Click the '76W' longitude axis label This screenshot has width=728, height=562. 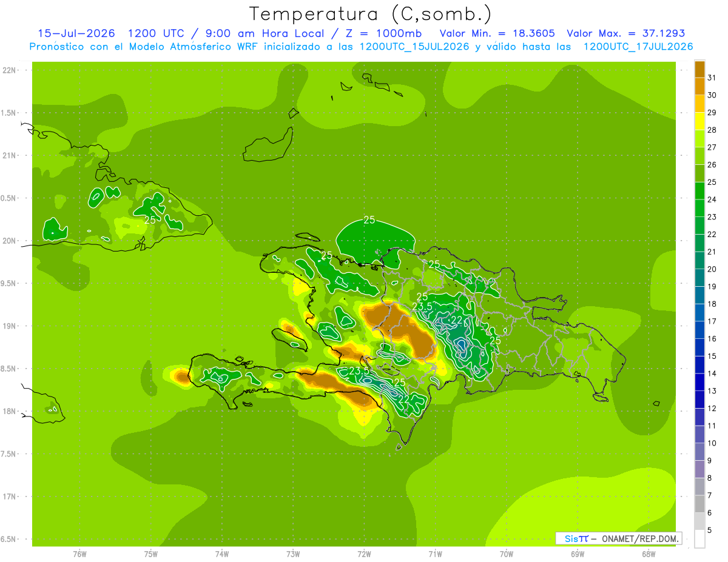(79, 554)
